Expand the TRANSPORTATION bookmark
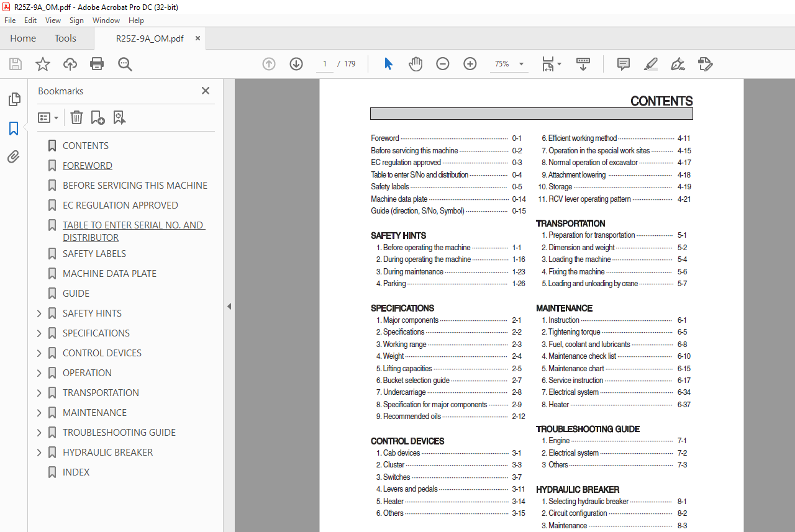 click(x=39, y=393)
